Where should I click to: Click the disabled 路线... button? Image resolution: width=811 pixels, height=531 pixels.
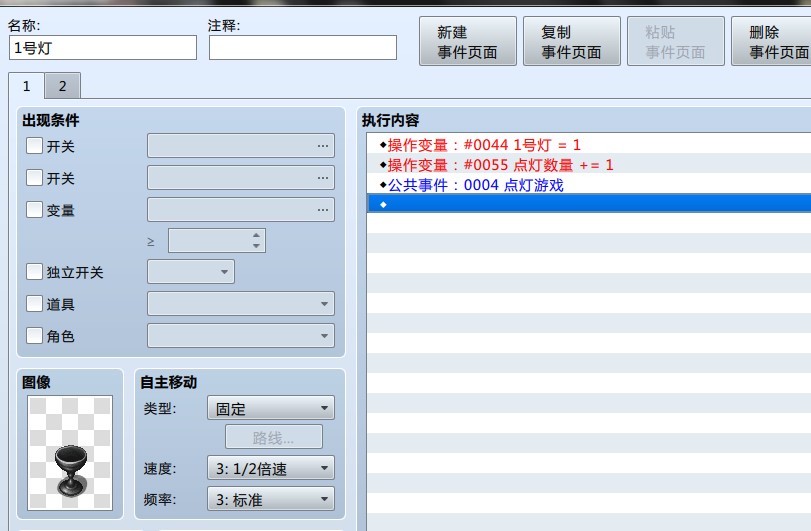click(274, 437)
